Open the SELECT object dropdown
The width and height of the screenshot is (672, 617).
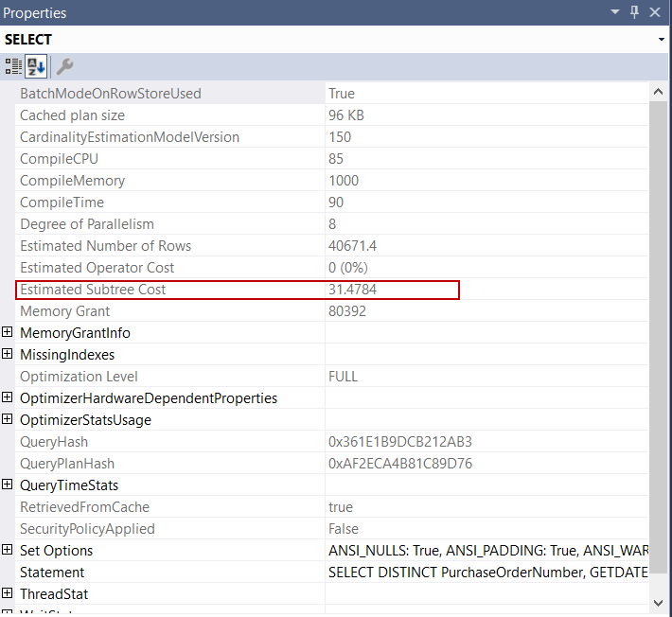662,40
